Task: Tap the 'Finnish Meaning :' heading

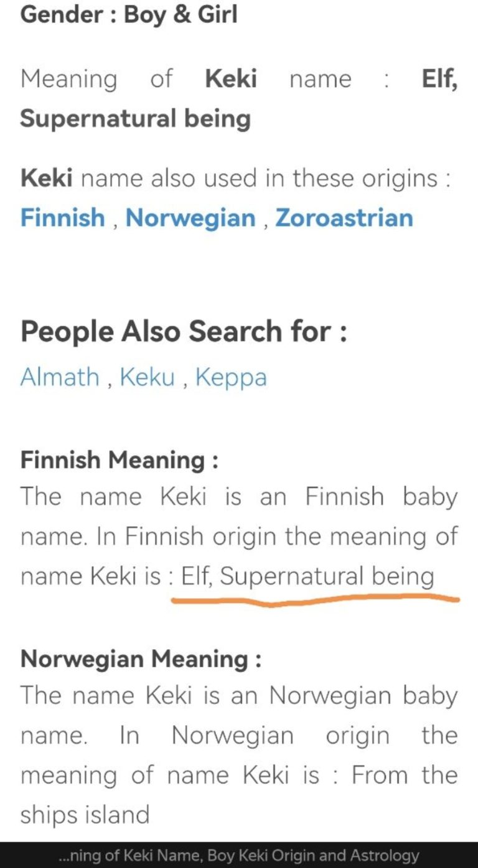Action: point(119,460)
